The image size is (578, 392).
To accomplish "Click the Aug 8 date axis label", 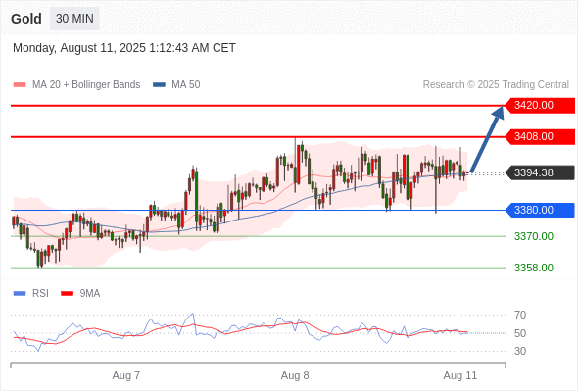I will point(295,375).
